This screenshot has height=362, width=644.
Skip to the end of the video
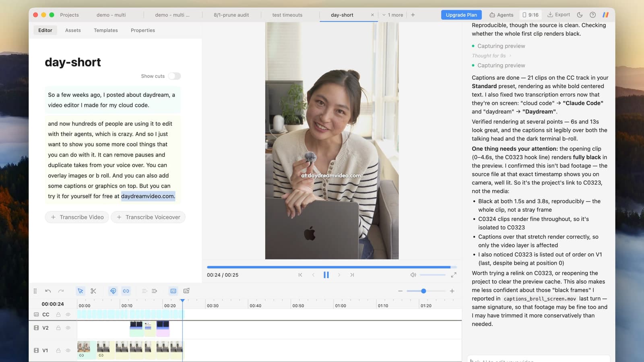tap(352, 275)
